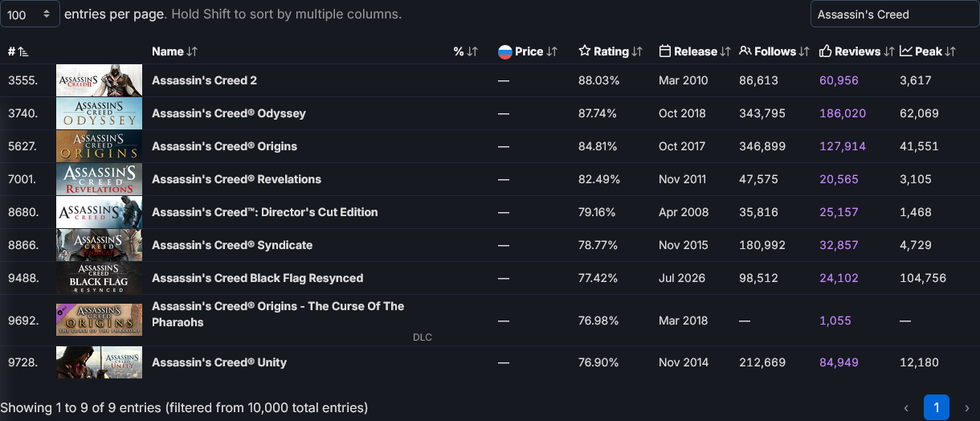This screenshot has height=421, width=980.
Task: Sort by the thumbs-up Reviews column
Action: coord(856,51)
